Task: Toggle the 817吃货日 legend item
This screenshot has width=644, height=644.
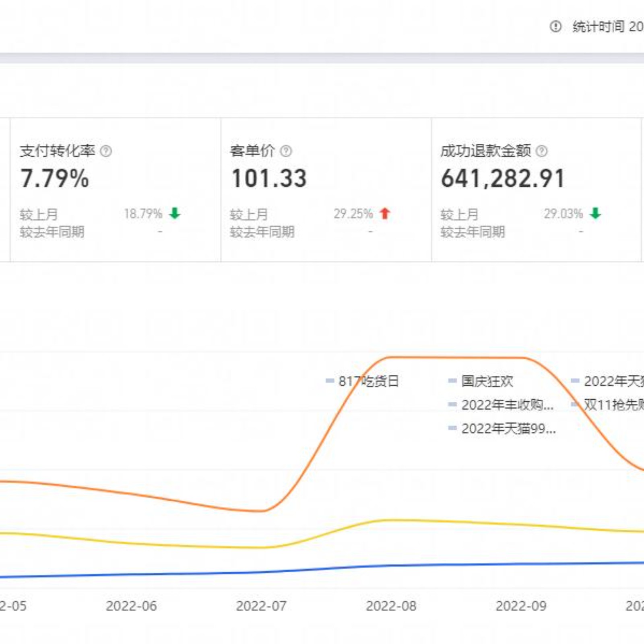Action: click(x=362, y=381)
